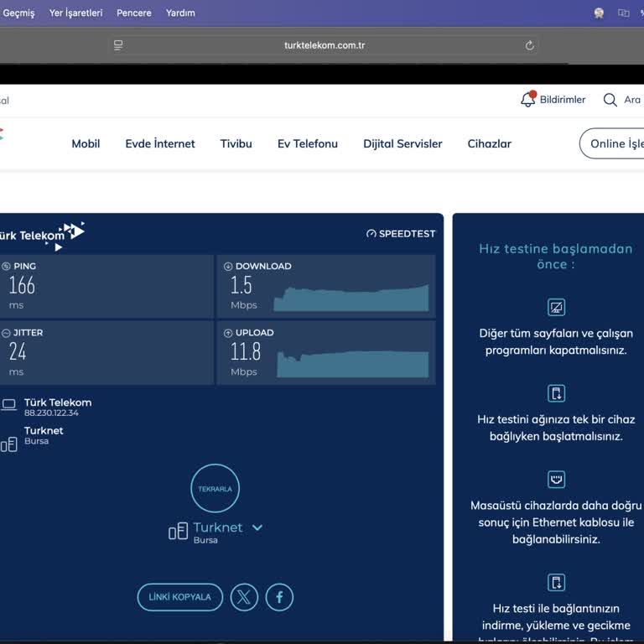Click the page settings icon in address bar
644x644 pixels.
(x=118, y=45)
